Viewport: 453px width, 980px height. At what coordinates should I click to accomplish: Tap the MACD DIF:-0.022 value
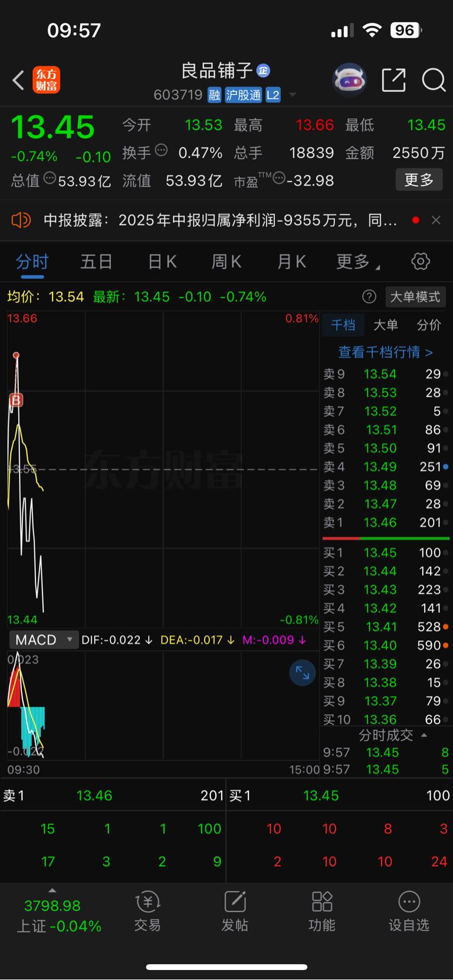pyautogui.click(x=117, y=639)
